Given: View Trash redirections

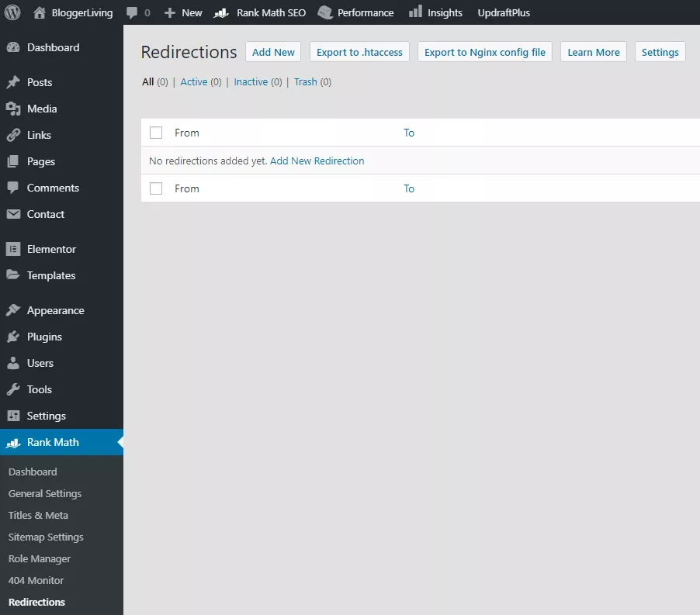Looking at the screenshot, I should (305, 82).
